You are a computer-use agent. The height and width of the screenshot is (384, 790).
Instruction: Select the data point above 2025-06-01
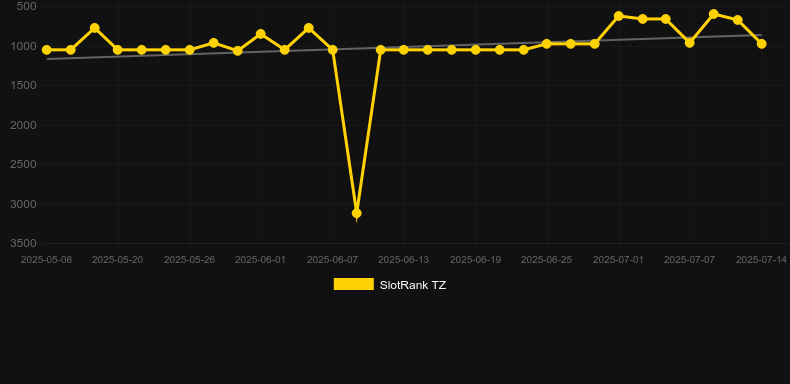pos(261,34)
